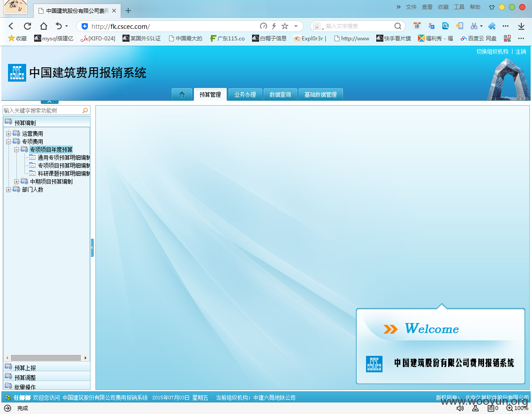
Task: Click status bar circled arrow icon
Action: 8,408
